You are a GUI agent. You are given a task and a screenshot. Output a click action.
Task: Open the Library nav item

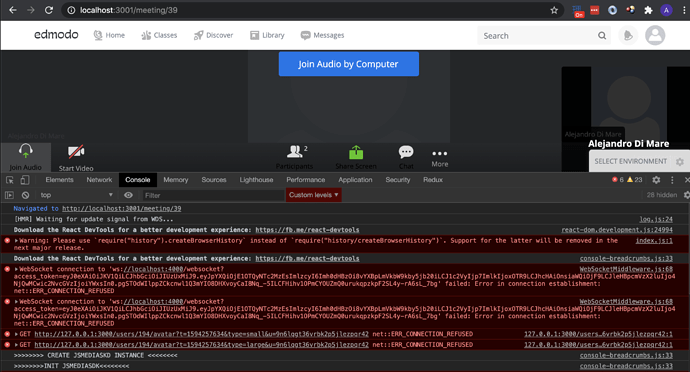(x=267, y=35)
